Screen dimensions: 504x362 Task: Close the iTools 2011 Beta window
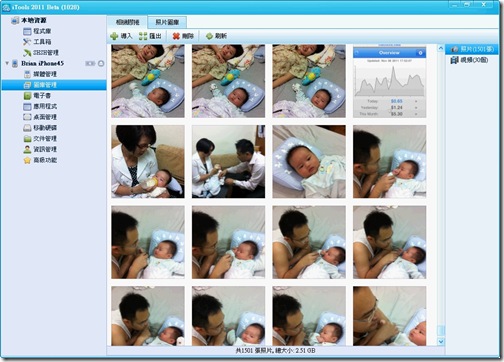point(484,5)
